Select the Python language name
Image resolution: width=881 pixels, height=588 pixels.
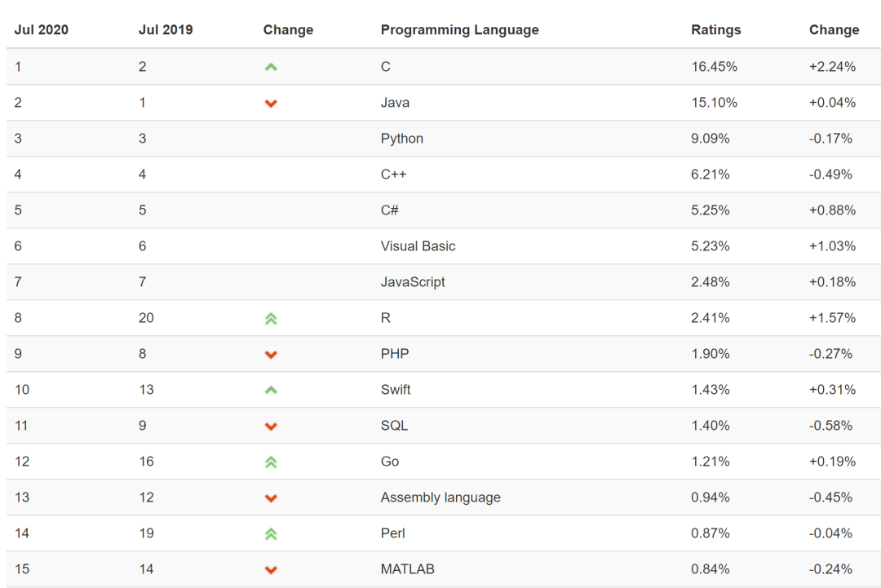[x=401, y=139]
